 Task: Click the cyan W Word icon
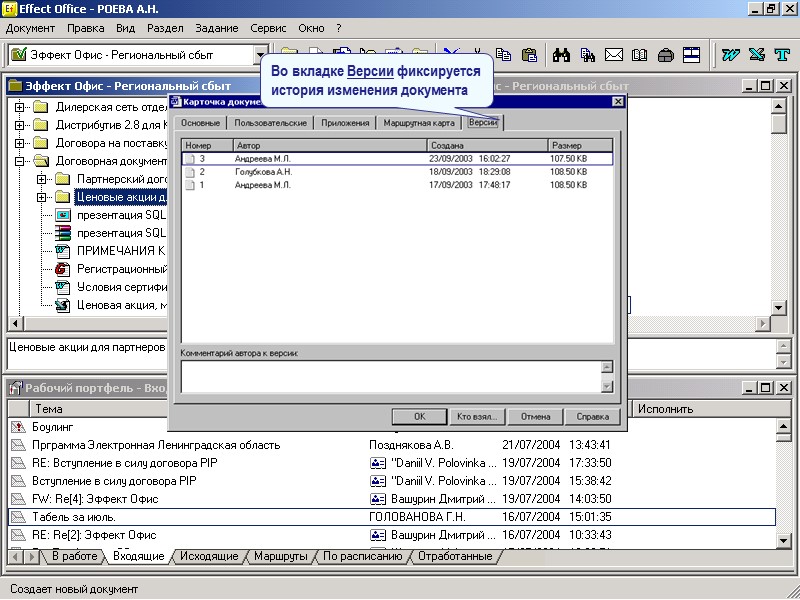731,55
